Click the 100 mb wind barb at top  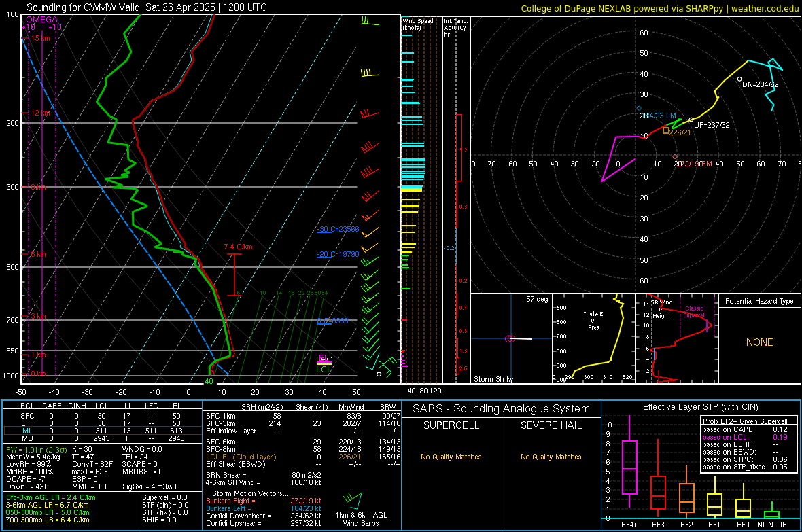coord(370,22)
